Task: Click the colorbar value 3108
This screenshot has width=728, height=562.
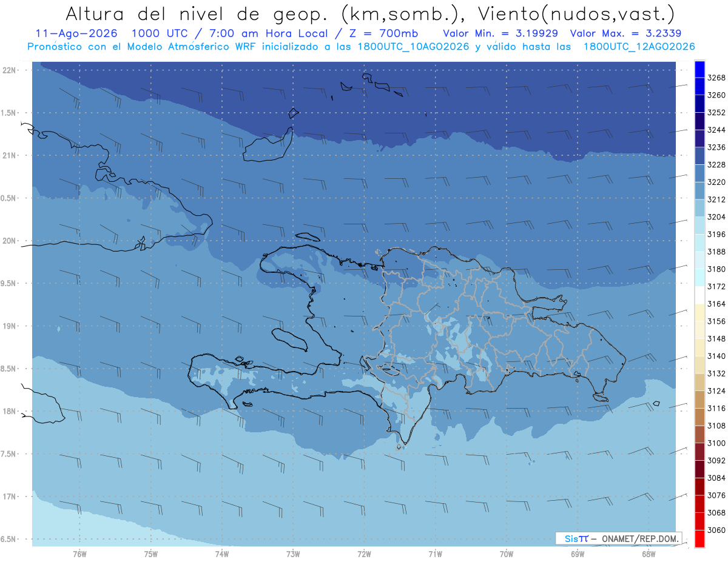Action: point(716,426)
